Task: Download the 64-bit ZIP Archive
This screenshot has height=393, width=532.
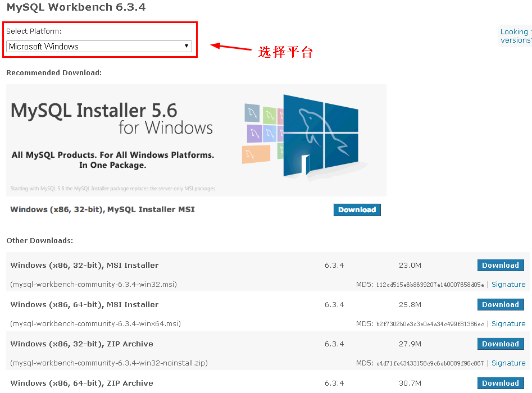Action: (x=501, y=383)
